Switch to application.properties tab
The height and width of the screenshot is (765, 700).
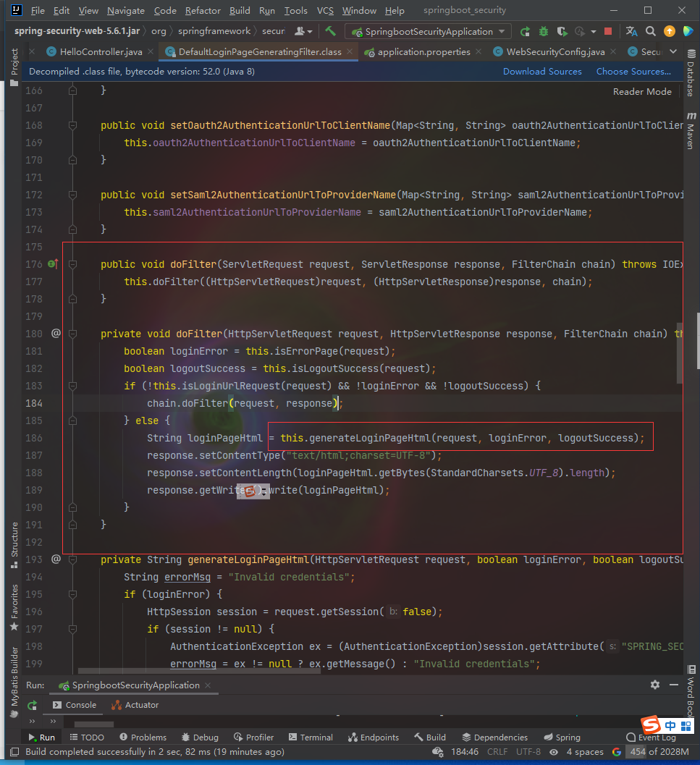[423, 51]
